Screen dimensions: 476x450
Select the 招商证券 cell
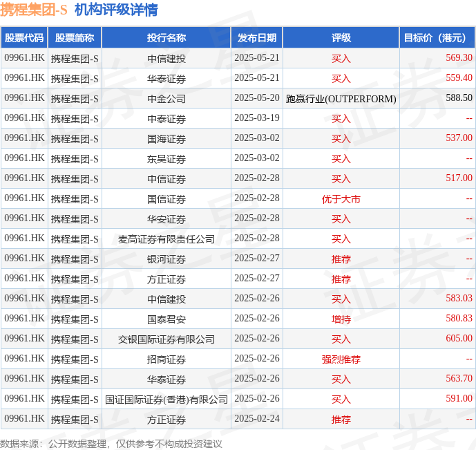(166, 359)
